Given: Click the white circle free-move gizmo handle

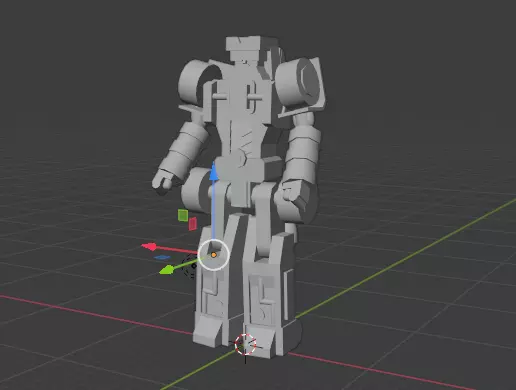Looking at the screenshot, I should pyautogui.click(x=214, y=255).
